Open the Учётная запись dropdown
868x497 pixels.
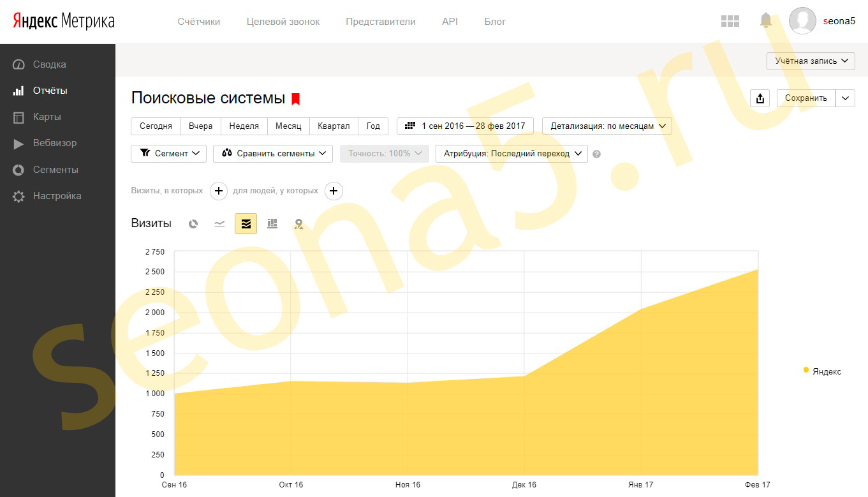811,61
